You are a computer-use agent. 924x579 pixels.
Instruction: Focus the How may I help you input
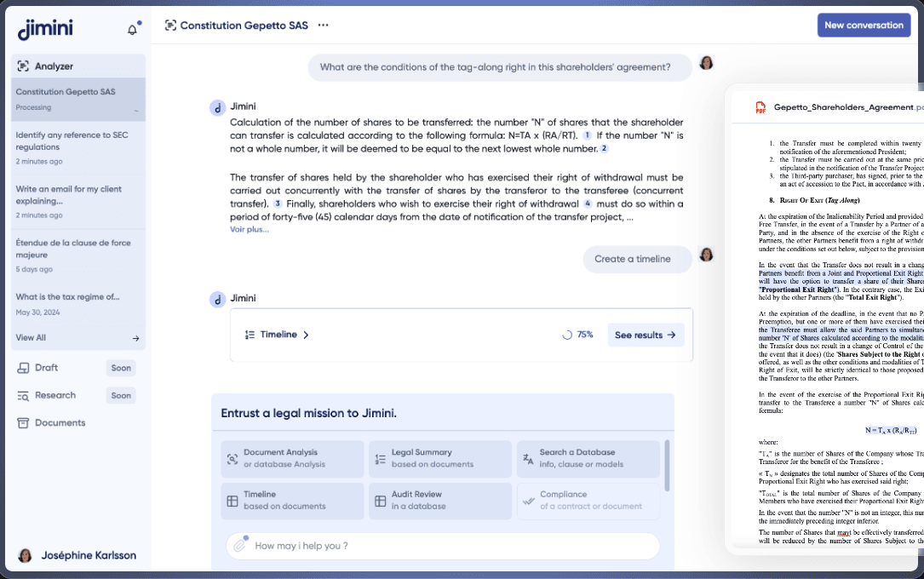tap(443, 546)
